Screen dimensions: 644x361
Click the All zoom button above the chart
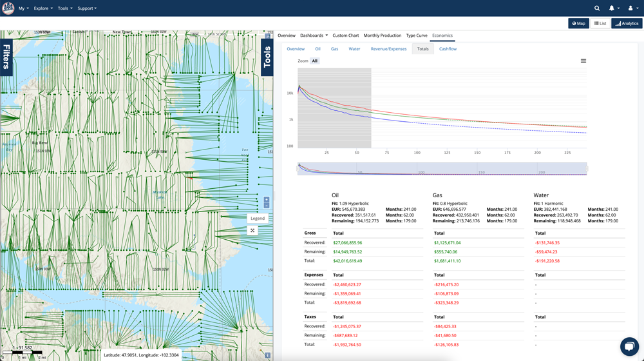pyautogui.click(x=315, y=61)
